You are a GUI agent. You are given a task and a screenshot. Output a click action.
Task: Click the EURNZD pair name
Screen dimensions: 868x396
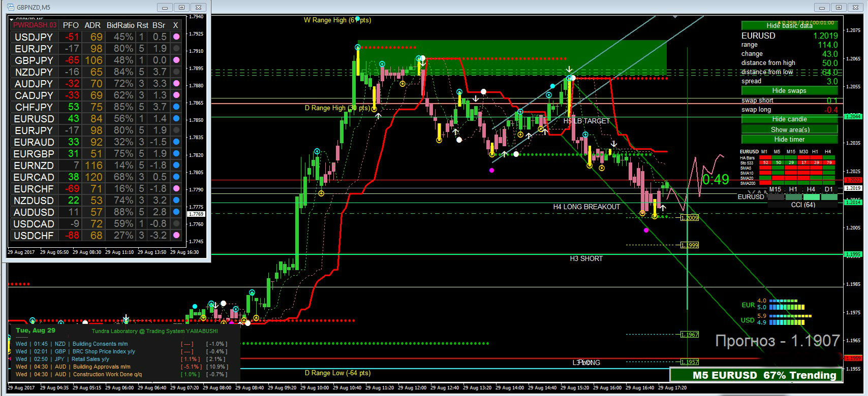point(34,166)
